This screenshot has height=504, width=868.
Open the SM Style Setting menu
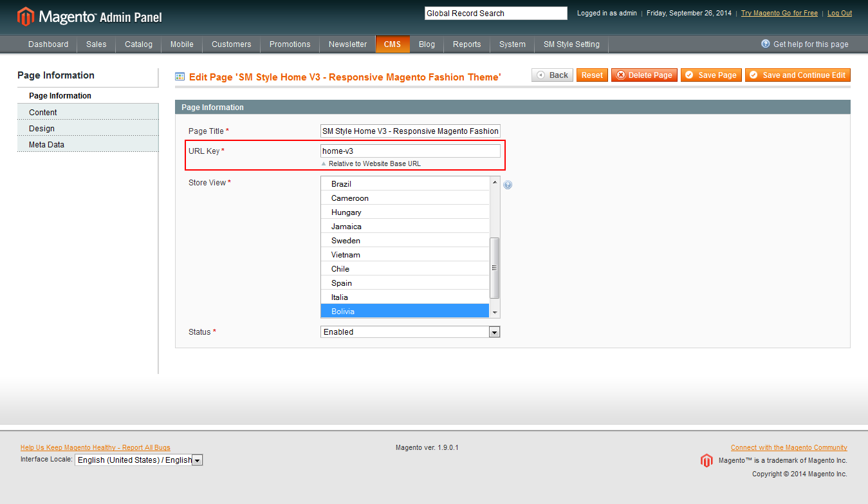click(x=571, y=44)
